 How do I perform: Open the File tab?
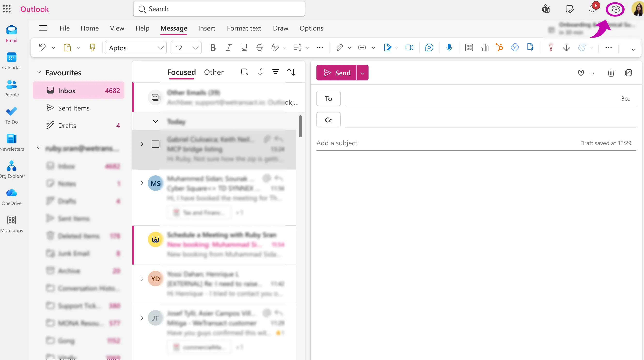pyautogui.click(x=64, y=28)
